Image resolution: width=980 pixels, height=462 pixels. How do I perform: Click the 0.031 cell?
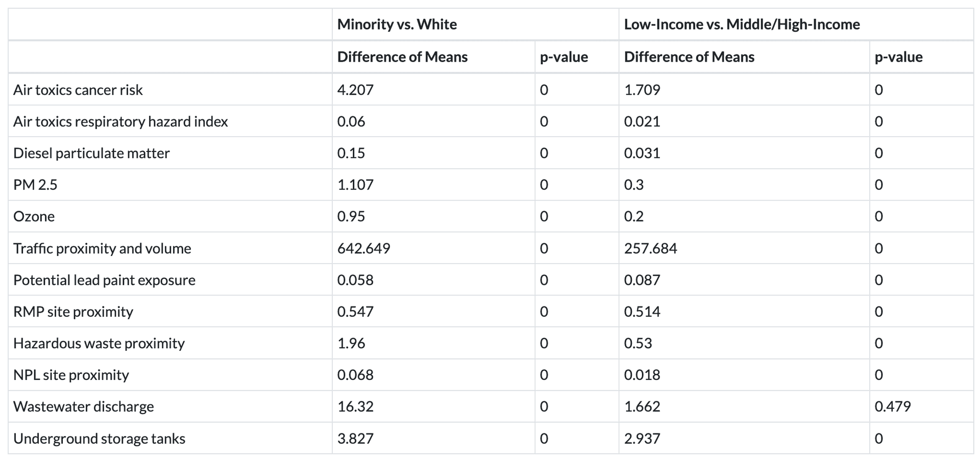coord(642,153)
